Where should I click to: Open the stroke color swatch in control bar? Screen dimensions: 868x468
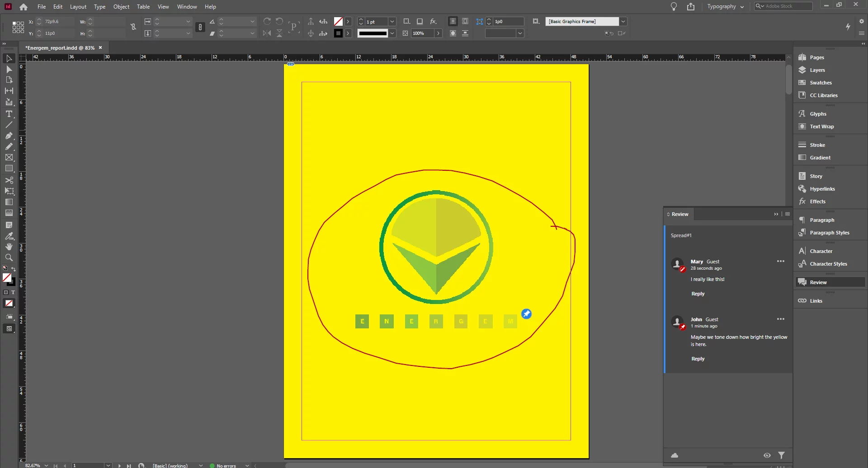(338, 33)
